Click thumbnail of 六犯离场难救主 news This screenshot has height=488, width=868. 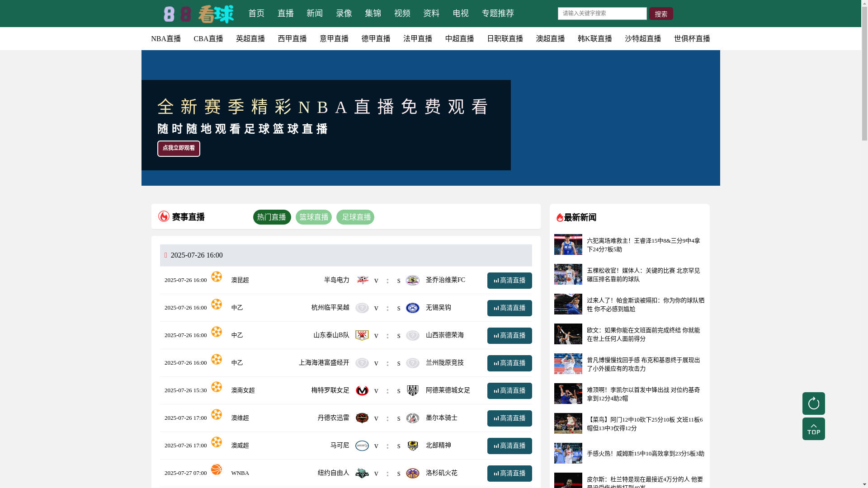[x=568, y=244]
